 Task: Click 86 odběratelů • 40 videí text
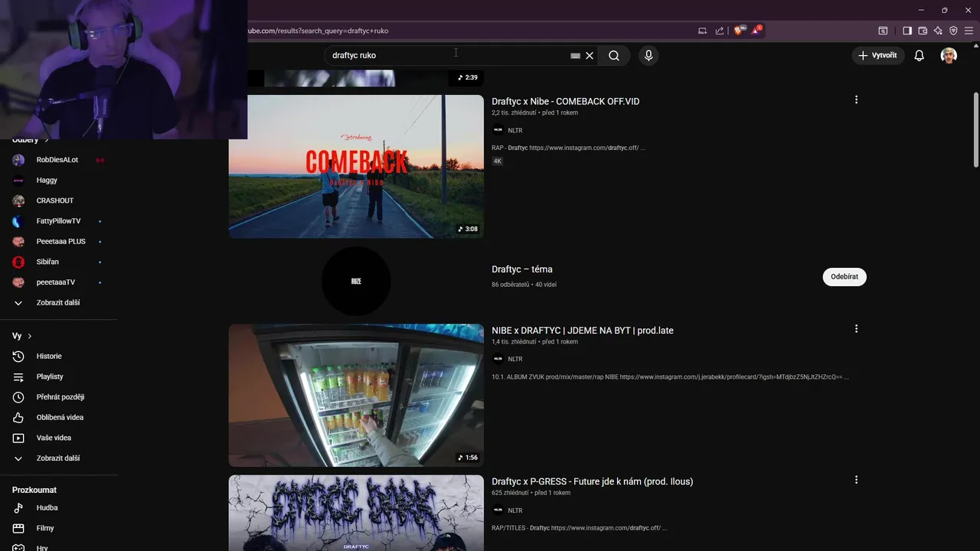coord(524,285)
